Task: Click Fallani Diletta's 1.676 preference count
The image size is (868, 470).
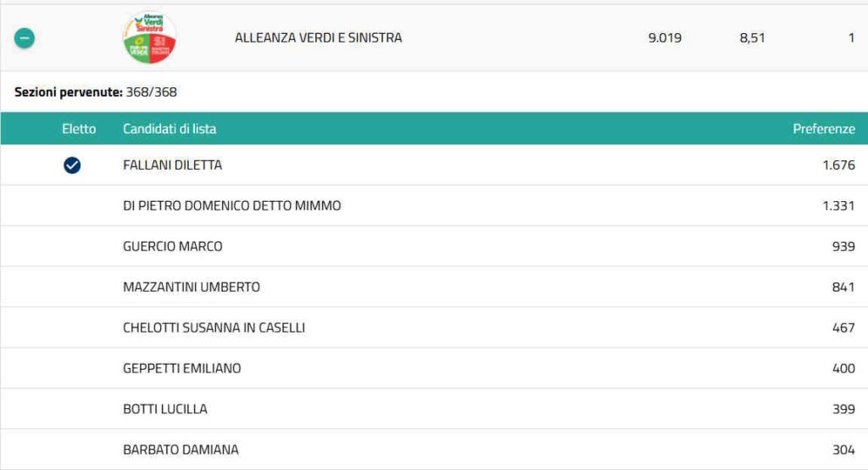Action: coord(838,165)
